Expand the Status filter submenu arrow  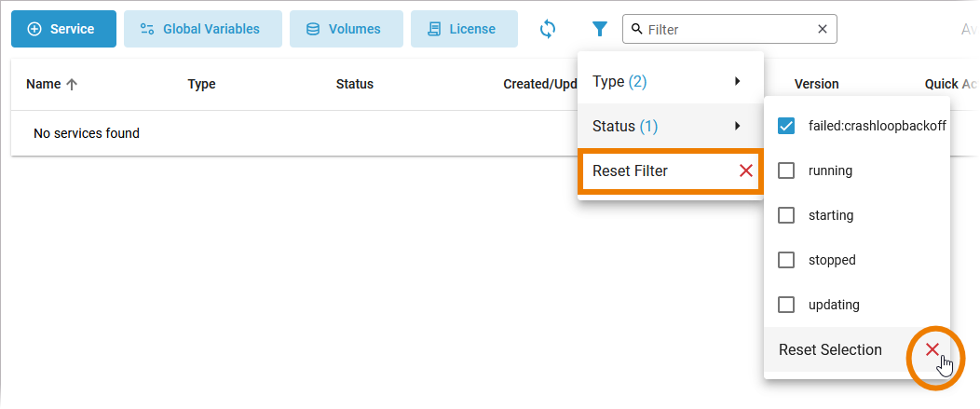[x=737, y=126]
